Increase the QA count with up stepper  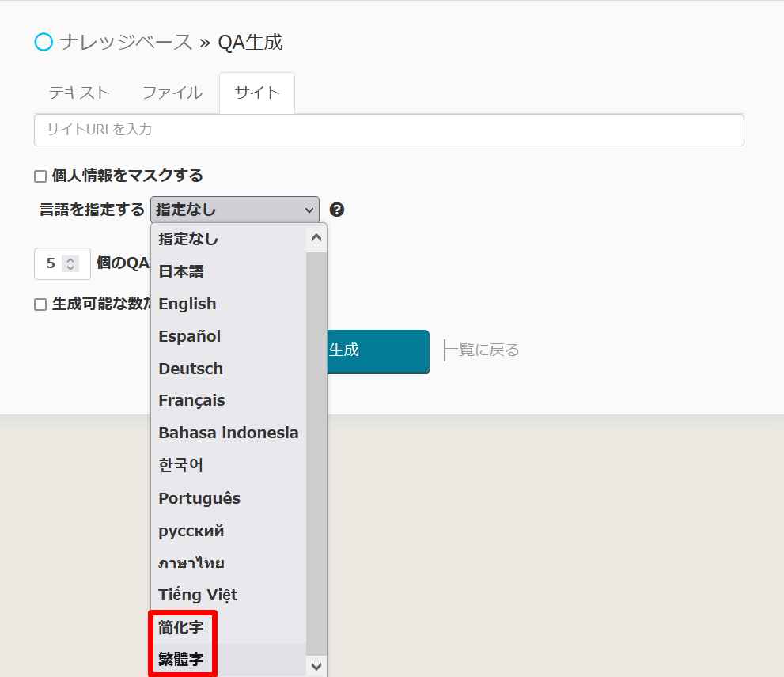click(x=70, y=259)
